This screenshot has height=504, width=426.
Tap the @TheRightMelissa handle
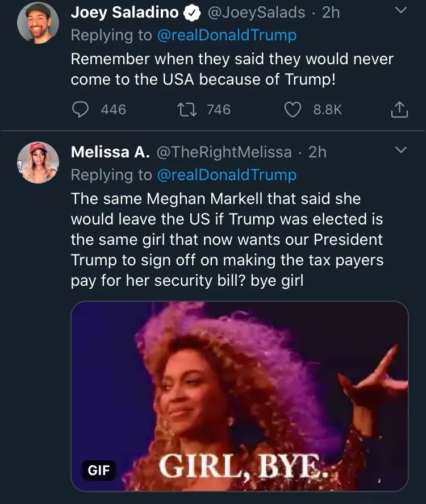(223, 152)
